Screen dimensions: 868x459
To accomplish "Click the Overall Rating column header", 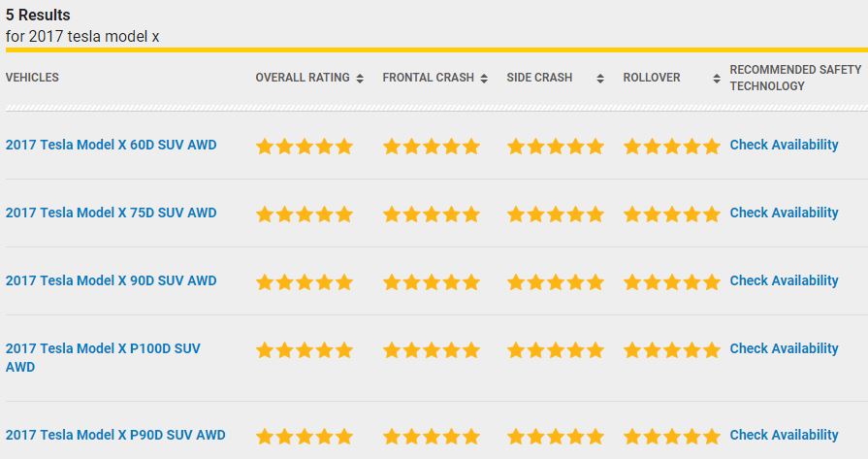I will (303, 78).
